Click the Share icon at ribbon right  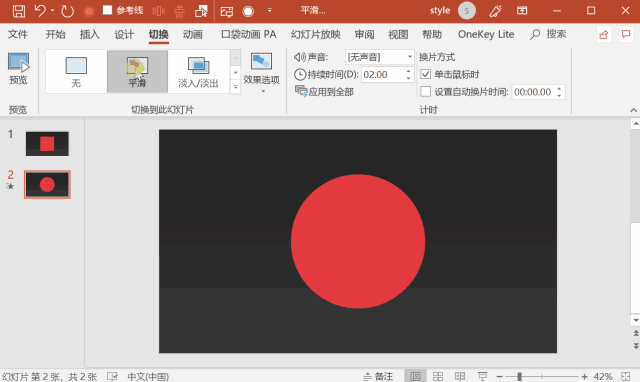point(604,35)
